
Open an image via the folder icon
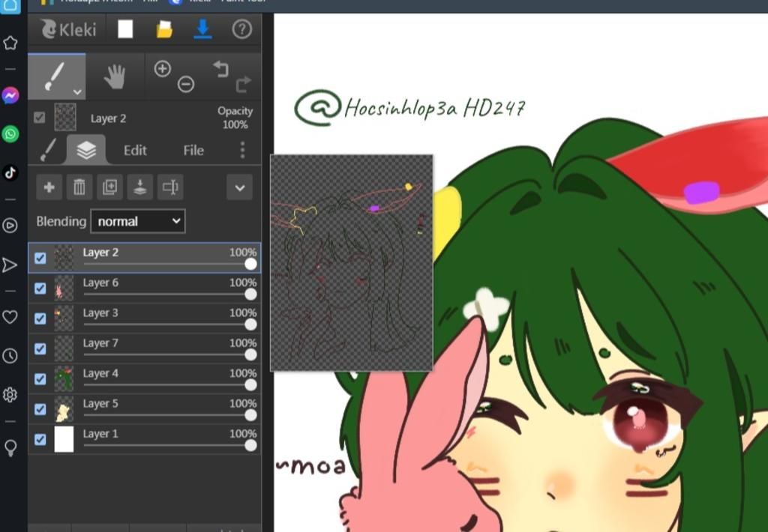pos(164,29)
